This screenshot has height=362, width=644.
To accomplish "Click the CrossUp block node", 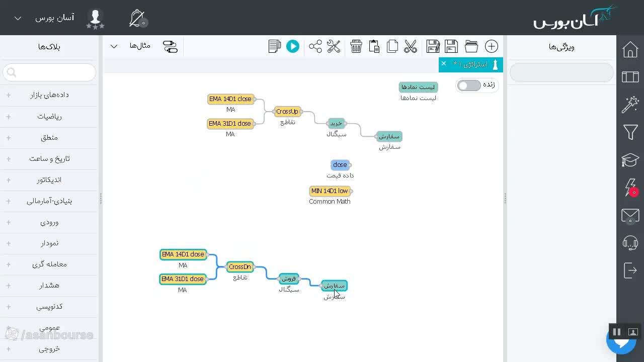I will pyautogui.click(x=287, y=112).
